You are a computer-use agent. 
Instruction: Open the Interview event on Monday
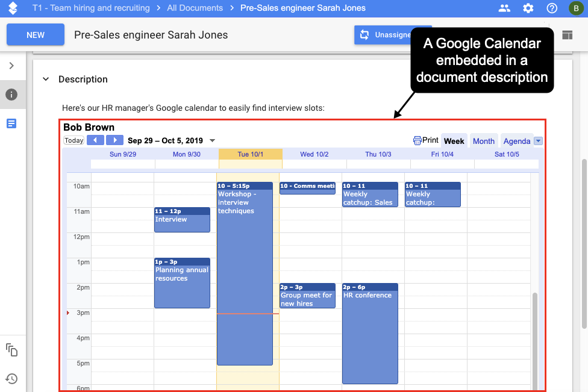(x=183, y=220)
